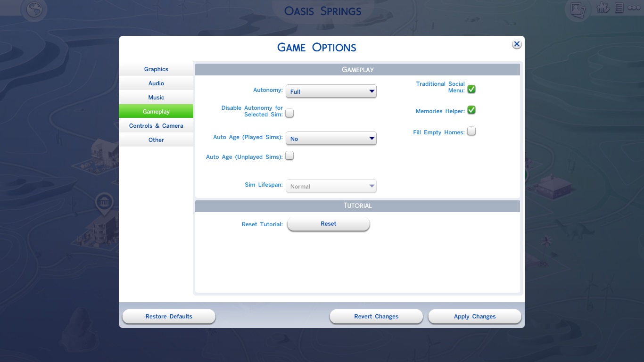Click the Manage Households icon
644x362 pixels.
click(x=603, y=8)
